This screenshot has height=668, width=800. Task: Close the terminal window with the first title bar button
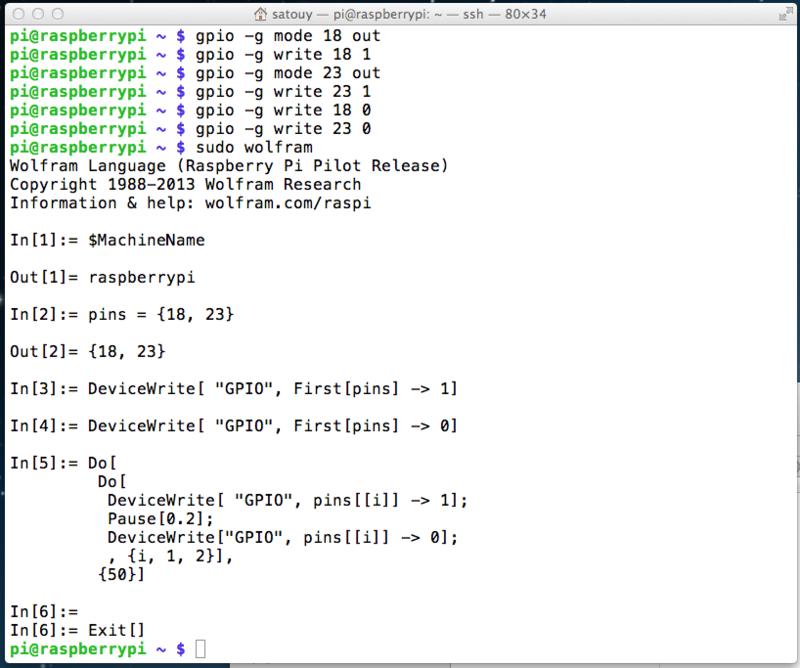coord(19,14)
